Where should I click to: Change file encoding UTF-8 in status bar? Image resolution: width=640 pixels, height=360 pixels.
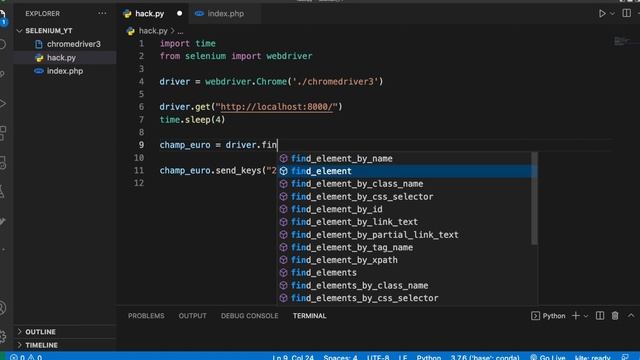[x=378, y=357]
